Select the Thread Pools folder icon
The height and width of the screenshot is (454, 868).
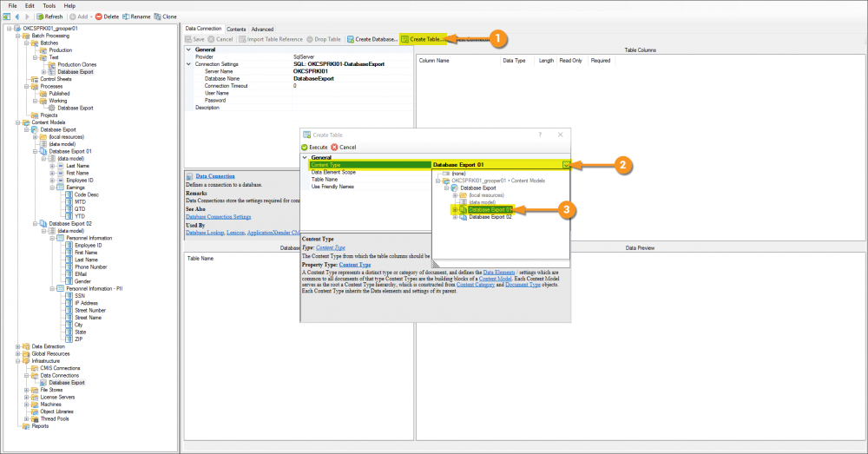pyautogui.click(x=35, y=418)
